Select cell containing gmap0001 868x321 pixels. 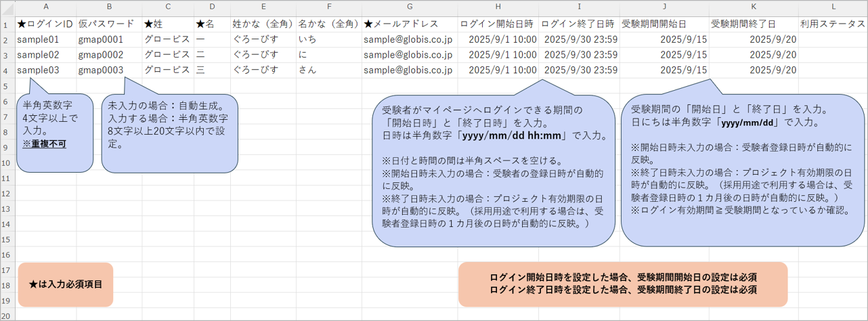(x=109, y=39)
